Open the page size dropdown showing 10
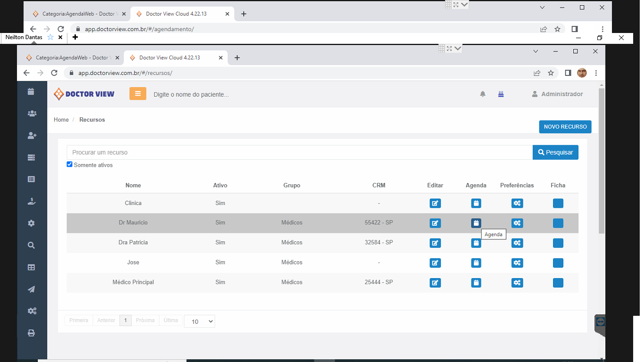This screenshot has width=644, height=362. 199,321
